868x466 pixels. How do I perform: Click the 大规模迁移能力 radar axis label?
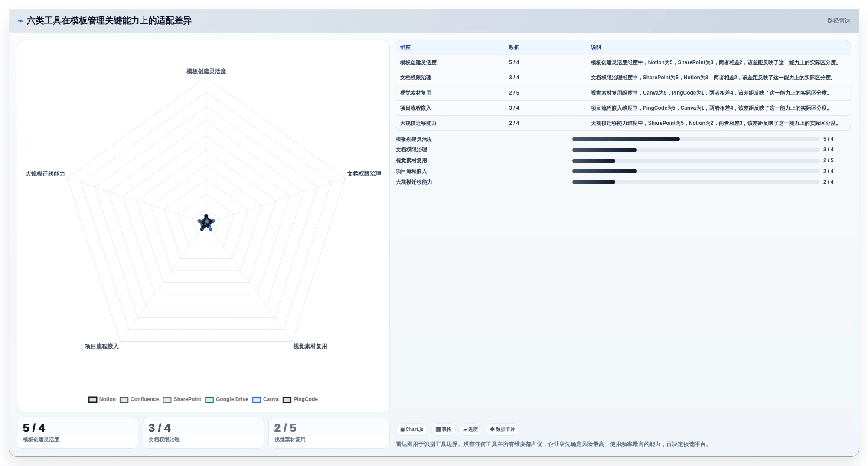pos(45,174)
